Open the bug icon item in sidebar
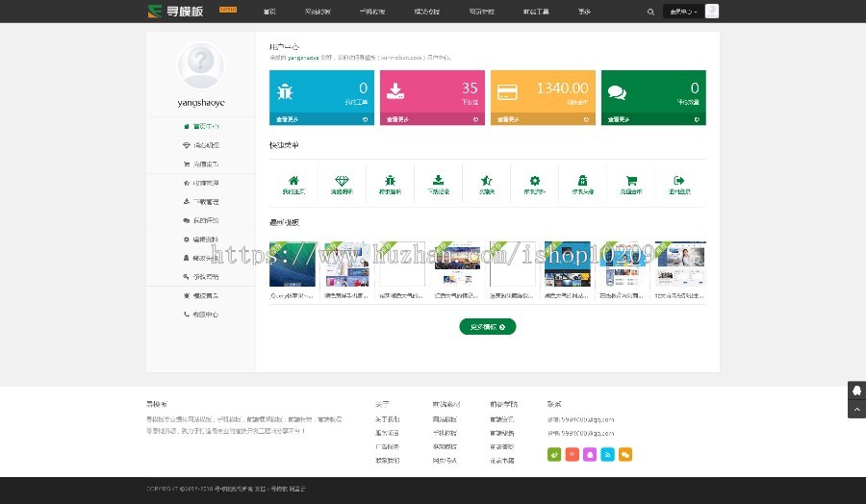866x504 pixels. pos(201,296)
